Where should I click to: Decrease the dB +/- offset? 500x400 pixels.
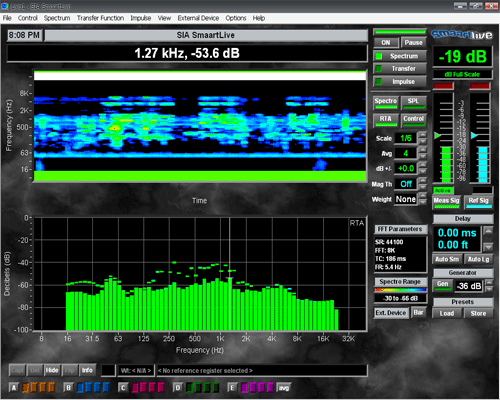click(x=422, y=171)
